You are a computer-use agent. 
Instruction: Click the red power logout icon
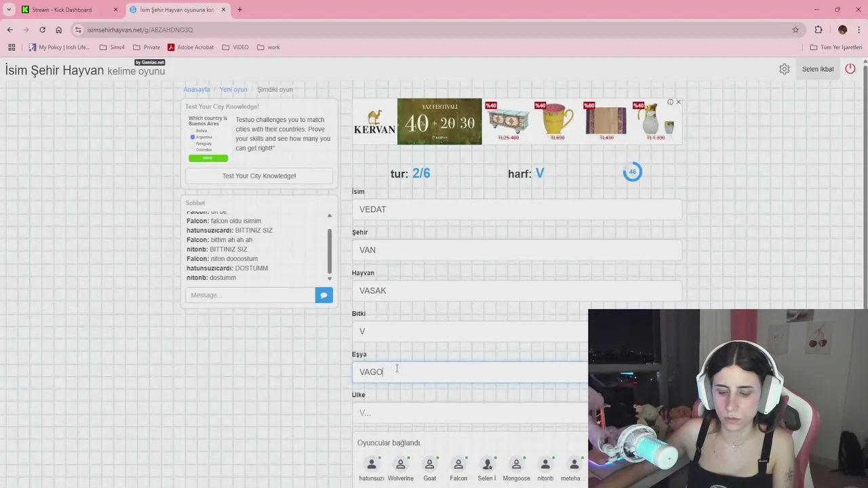[x=850, y=69]
